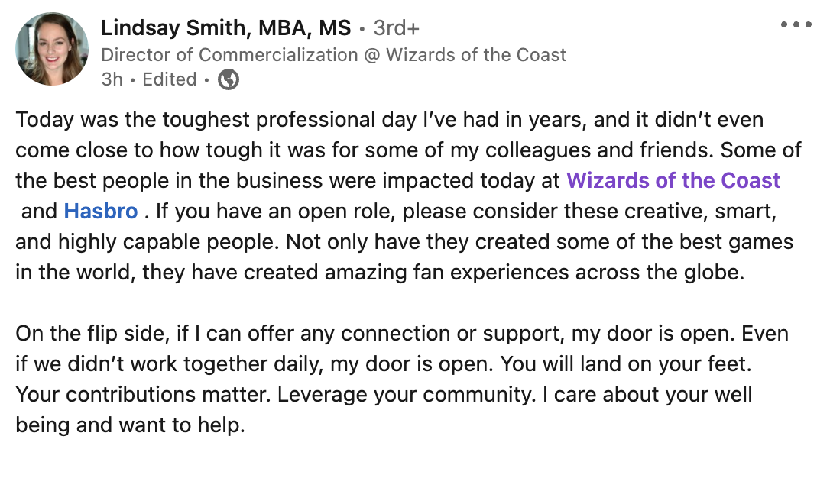Click the 3h post timestamp
This screenshot has width=830, height=504.
coord(112,79)
